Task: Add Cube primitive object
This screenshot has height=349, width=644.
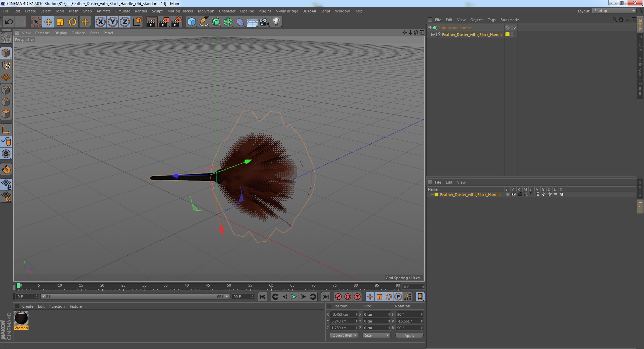Action: pos(192,22)
